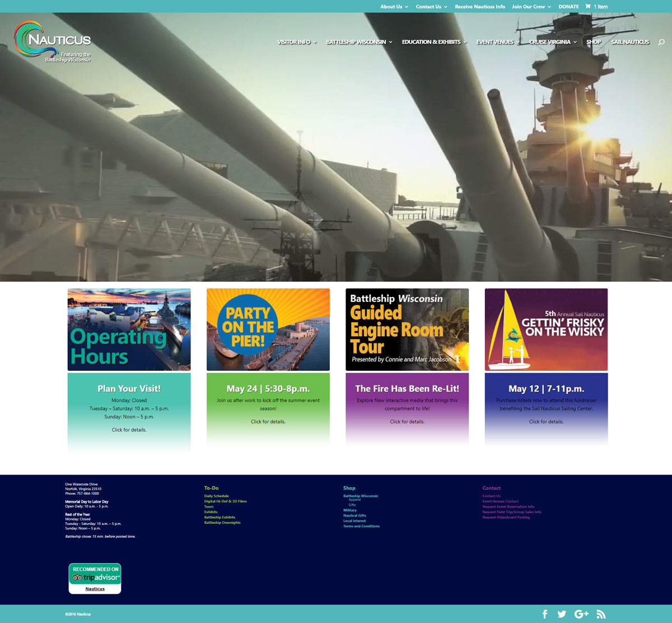This screenshot has width=672, height=623.
Task: Open the Battleship Wisconsin shop footer link
Action: pyautogui.click(x=361, y=496)
